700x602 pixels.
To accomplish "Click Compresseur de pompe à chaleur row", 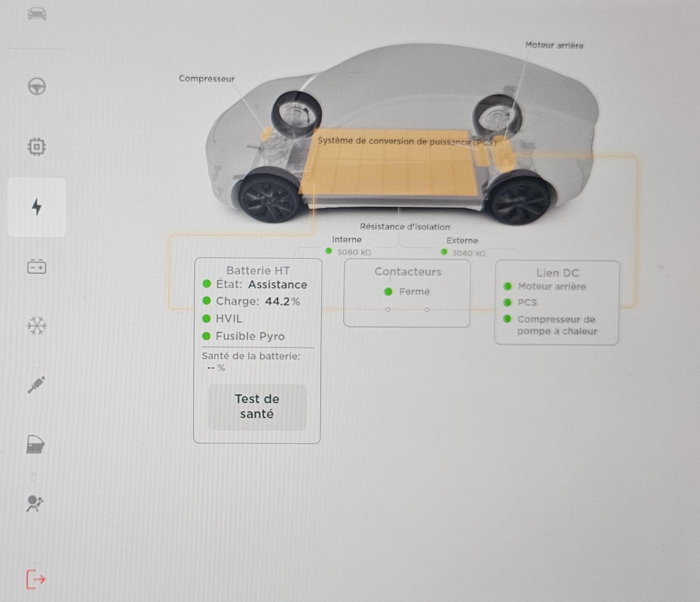I will [550, 325].
